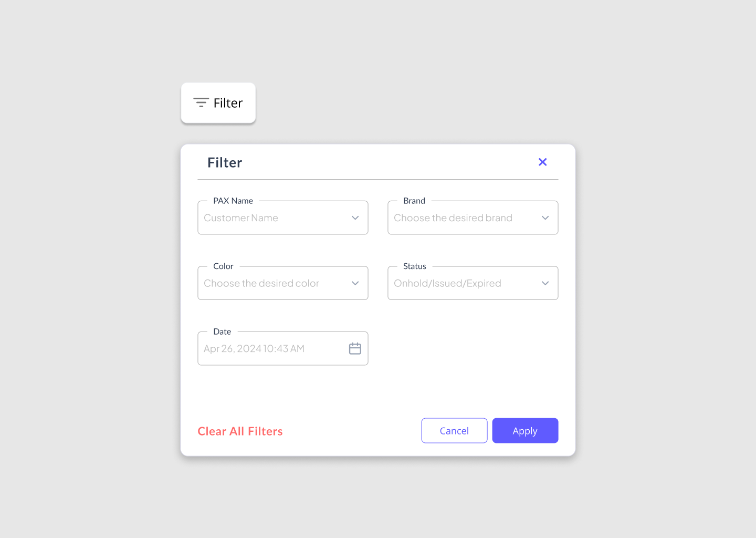Screen dimensions: 756x538
Task: Click the Filter button above the dialog
Action: point(218,102)
